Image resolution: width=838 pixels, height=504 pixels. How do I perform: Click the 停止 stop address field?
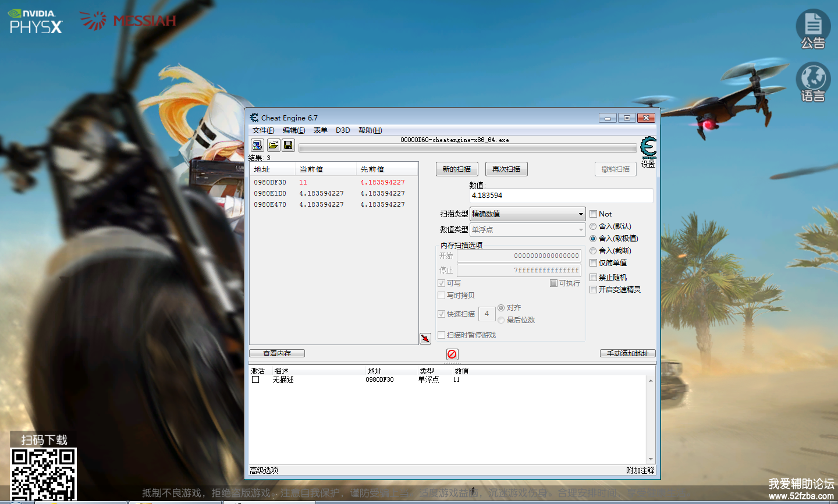point(519,271)
